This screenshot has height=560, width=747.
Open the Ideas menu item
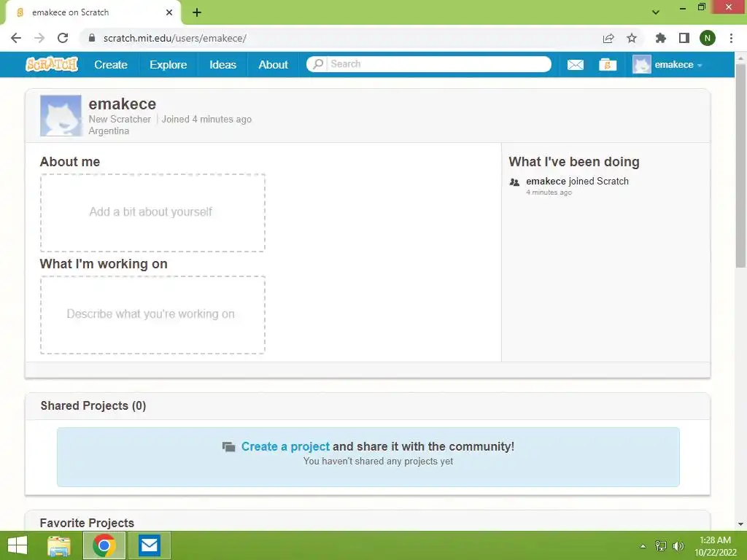(223, 64)
